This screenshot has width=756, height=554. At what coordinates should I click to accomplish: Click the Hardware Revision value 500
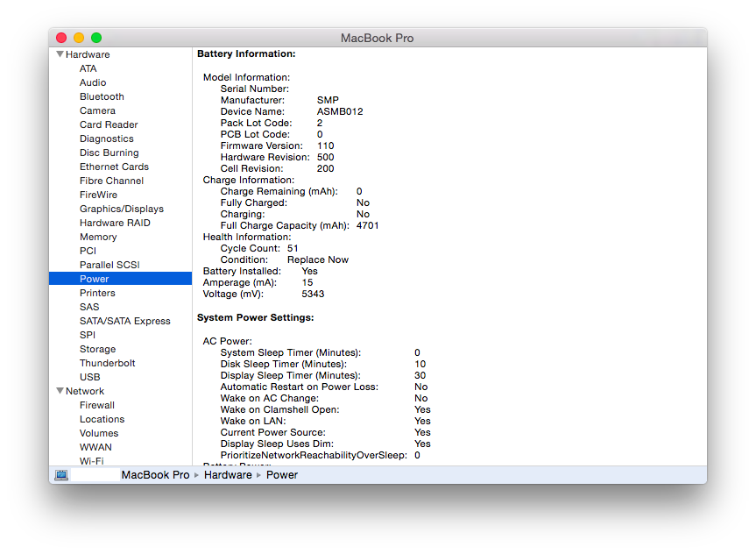(x=326, y=157)
